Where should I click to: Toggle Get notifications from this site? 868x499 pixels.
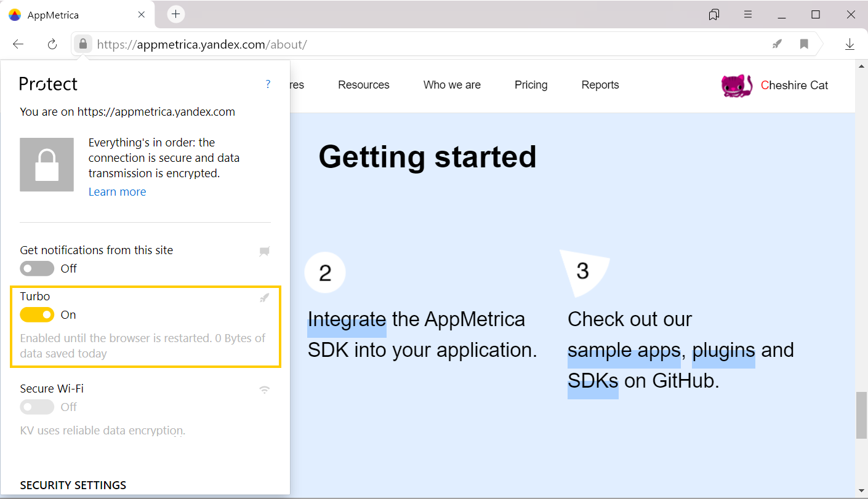tap(37, 268)
